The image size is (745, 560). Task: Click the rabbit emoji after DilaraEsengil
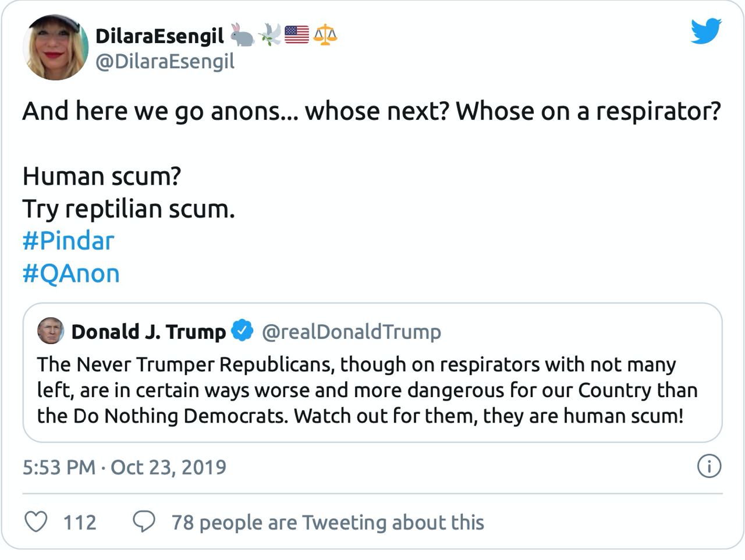[242, 35]
